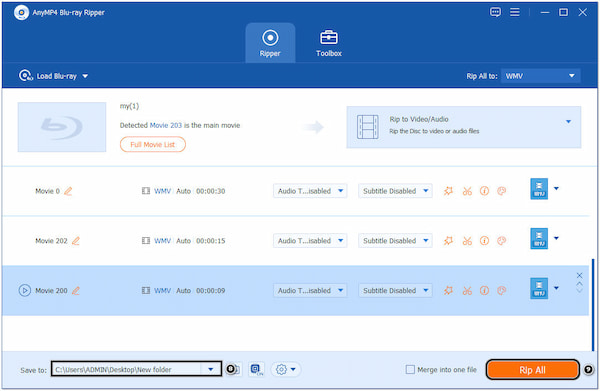
Task: Open the palette enhance icon for Movie 0
Action: coord(502,191)
